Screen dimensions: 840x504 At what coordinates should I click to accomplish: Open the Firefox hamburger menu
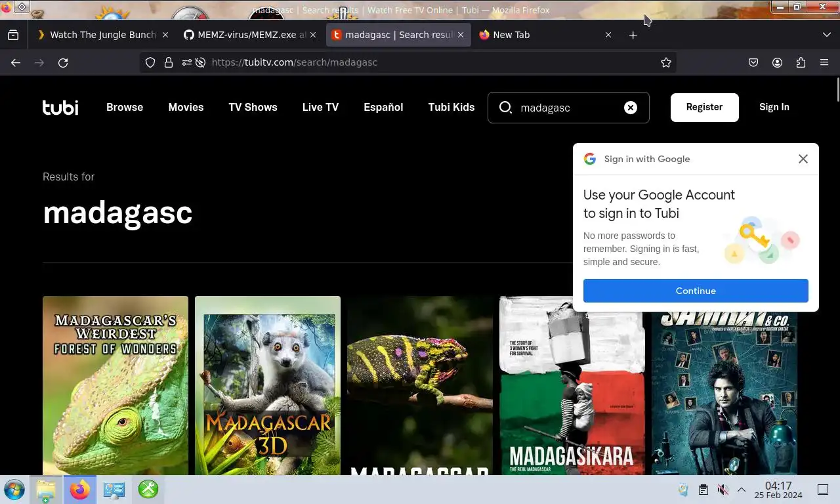coord(824,62)
